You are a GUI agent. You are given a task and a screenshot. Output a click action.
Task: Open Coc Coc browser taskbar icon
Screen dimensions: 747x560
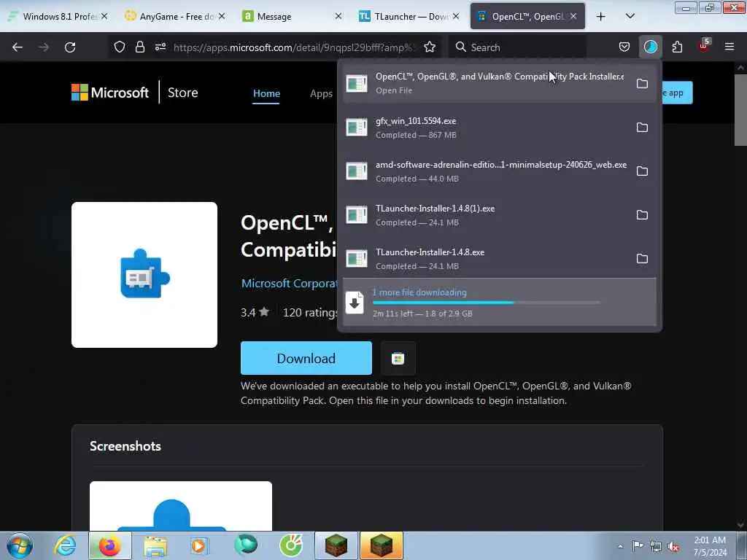(291, 545)
